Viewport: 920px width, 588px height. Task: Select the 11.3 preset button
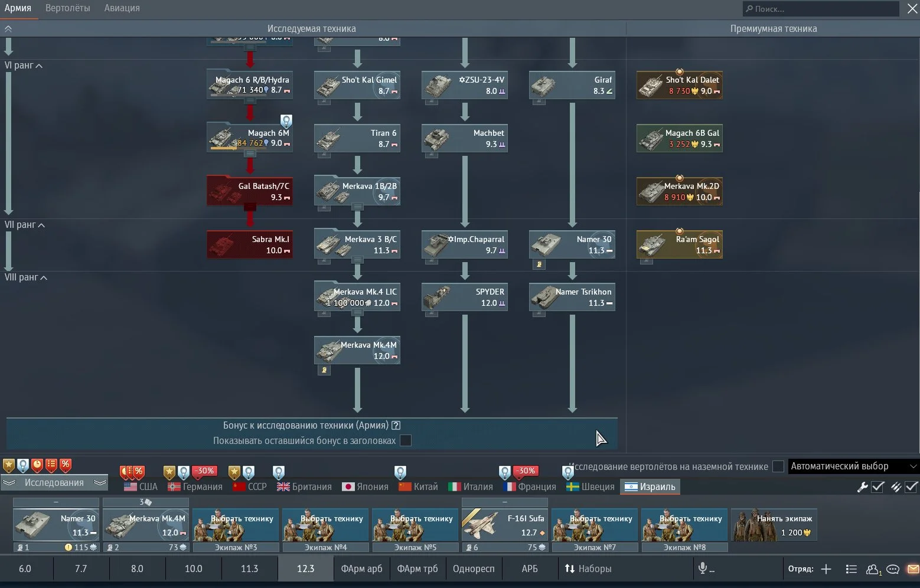tap(249, 569)
